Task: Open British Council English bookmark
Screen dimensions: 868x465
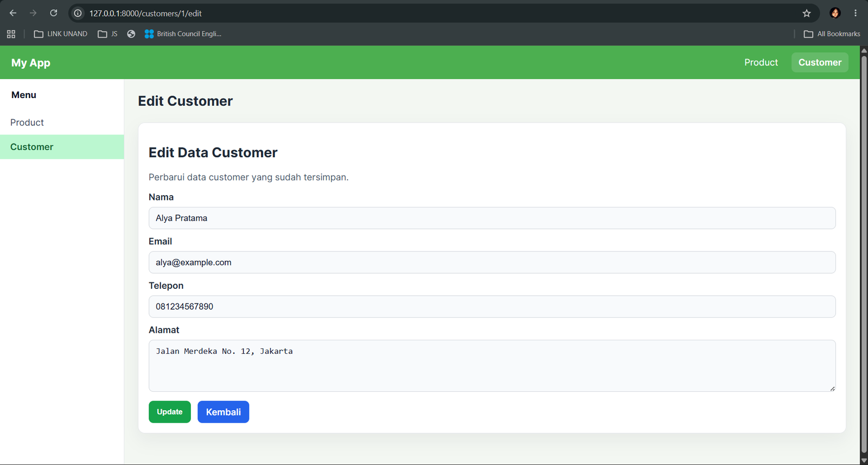Action: click(x=183, y=34)
